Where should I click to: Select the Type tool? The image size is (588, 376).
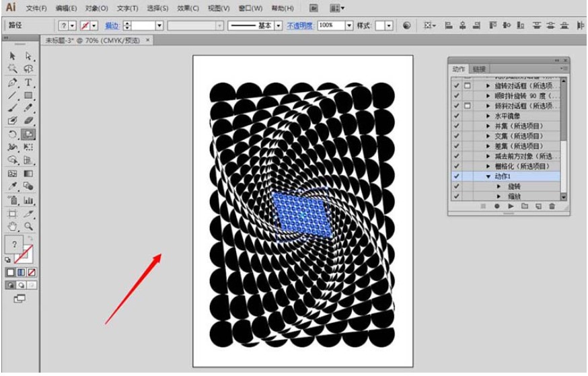(28, 83)
